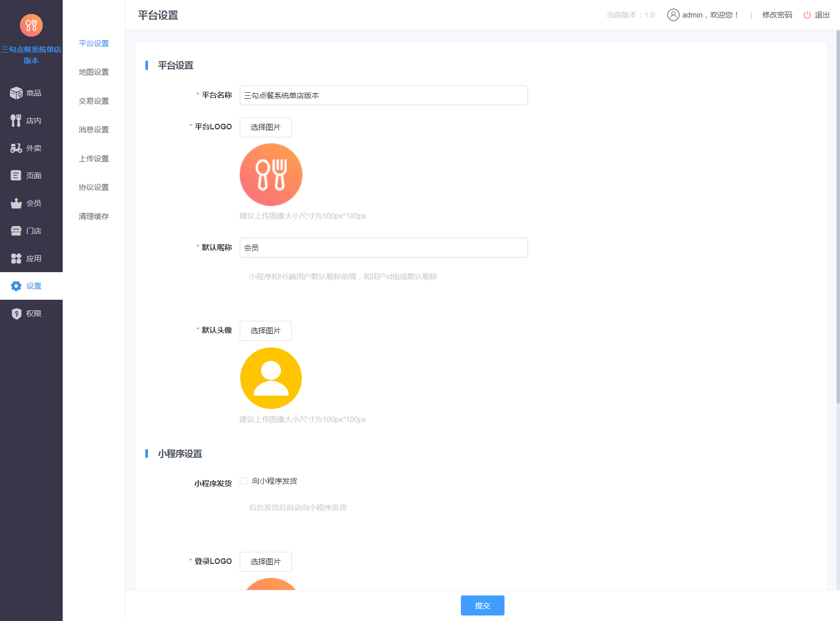Image resolution: width=840 pixels, height=621 pixels.
Task: Click the 退出 logout link
Action: (822, 15)
